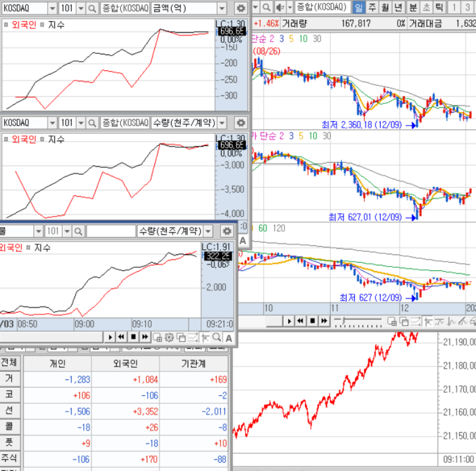Viewport: 476px width, 471px height.
Task: Click the A text icon in bottom-left toolbar
Action: click(x=229, y=338)
